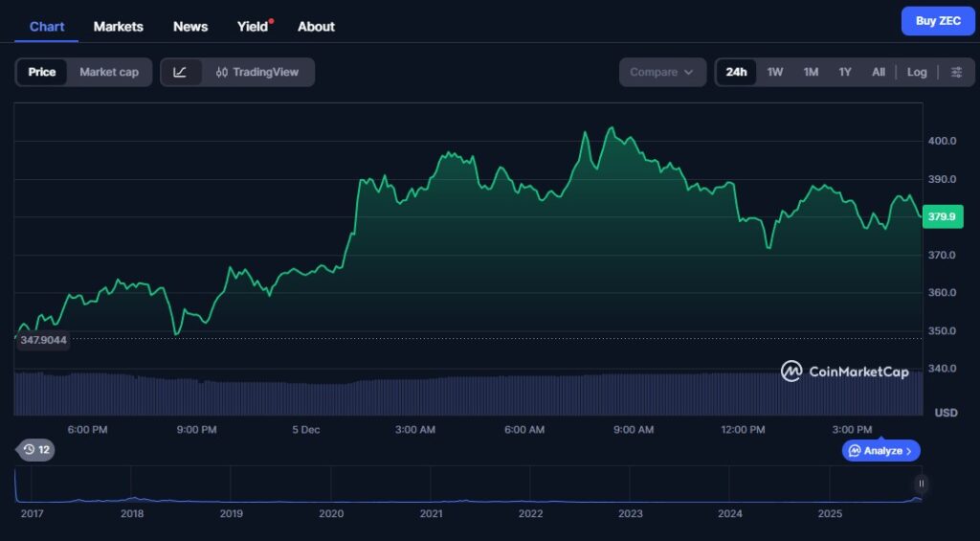The image size is (980, 541).
Task: Click the 350.0 price axis label
Action: tap(942, 331)
